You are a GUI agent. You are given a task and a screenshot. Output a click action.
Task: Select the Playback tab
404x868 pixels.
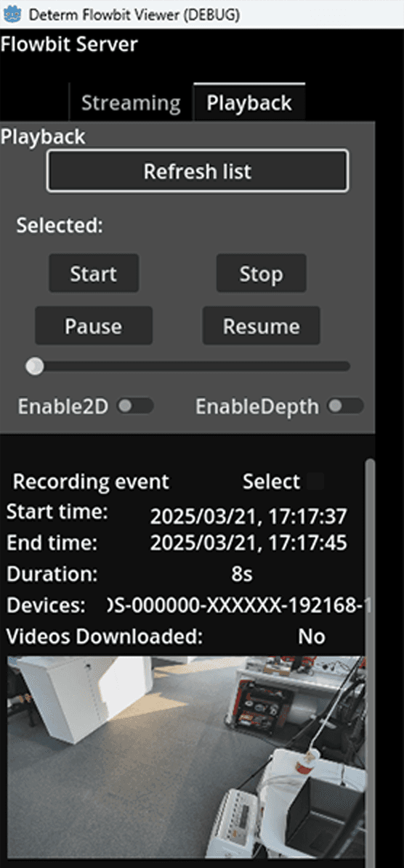(249, 103)
